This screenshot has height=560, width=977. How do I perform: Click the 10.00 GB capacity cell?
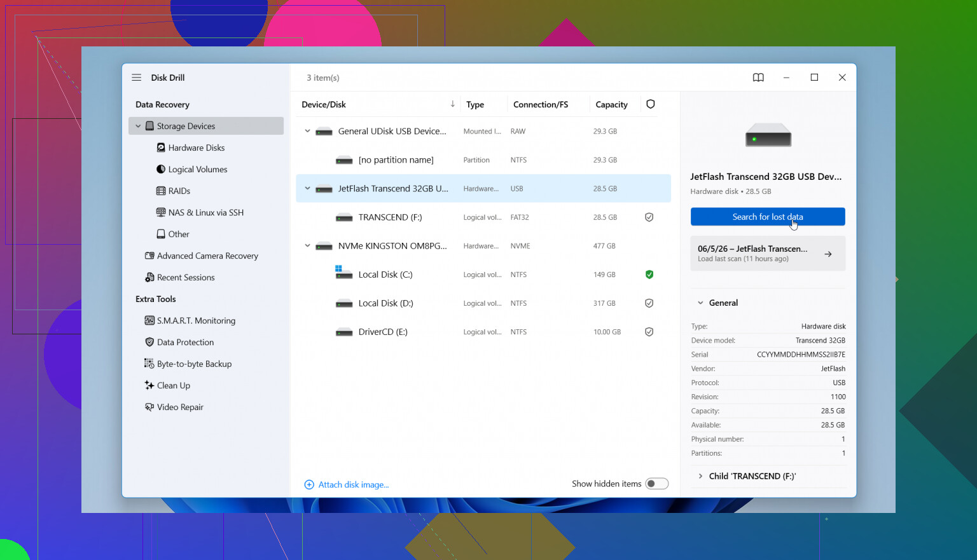607,332
